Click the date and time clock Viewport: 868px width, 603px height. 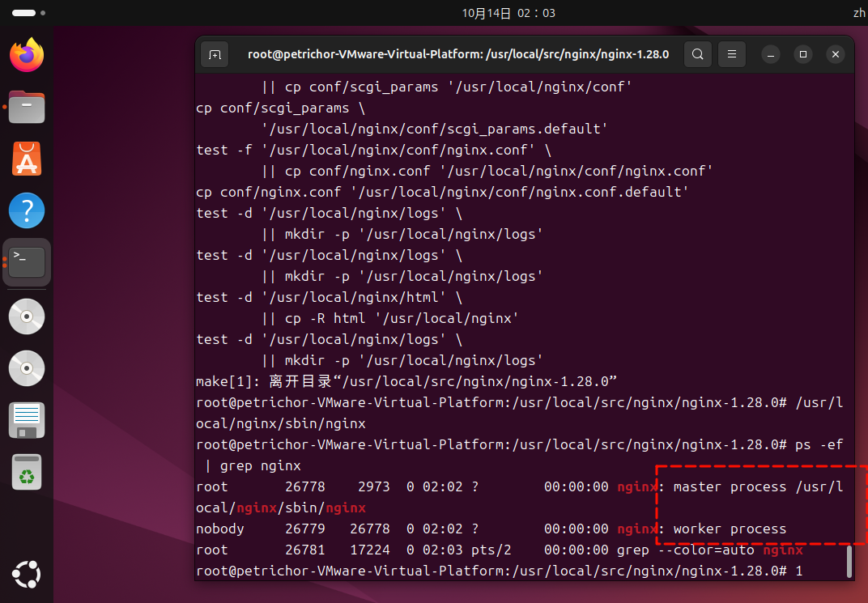[508, 13]
